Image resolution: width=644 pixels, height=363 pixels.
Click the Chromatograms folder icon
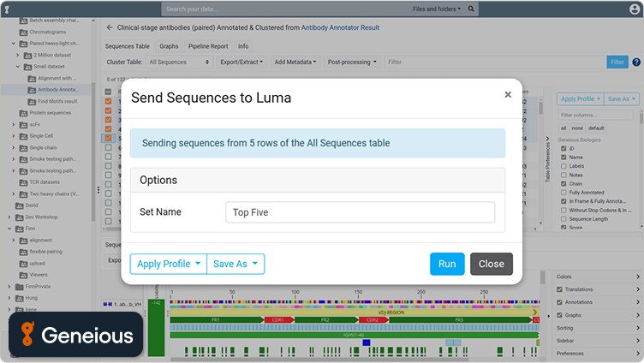click(x=22, y=31)
